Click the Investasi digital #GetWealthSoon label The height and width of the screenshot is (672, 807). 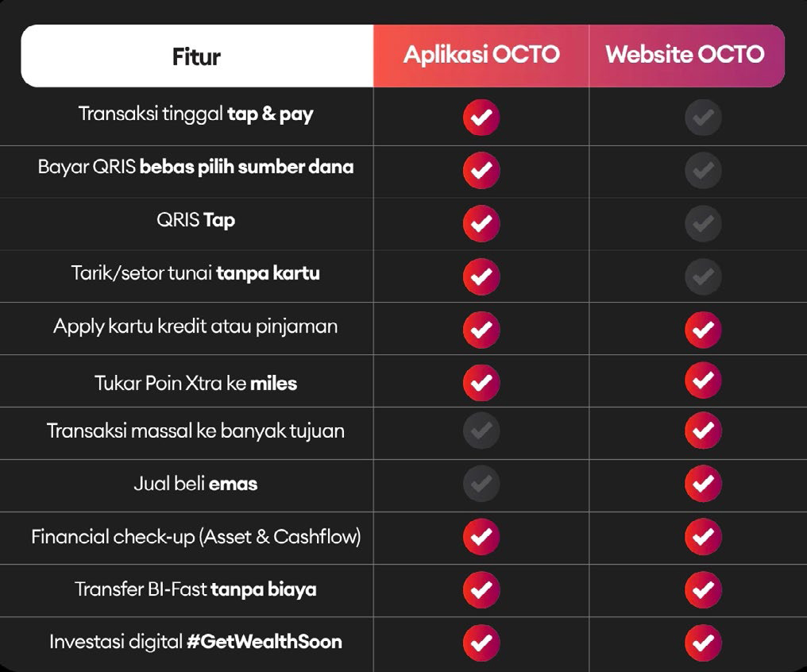tap(195, 642)
